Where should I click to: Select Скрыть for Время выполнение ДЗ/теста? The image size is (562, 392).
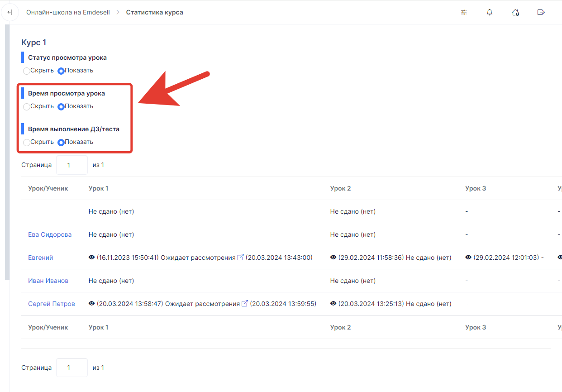27,142
